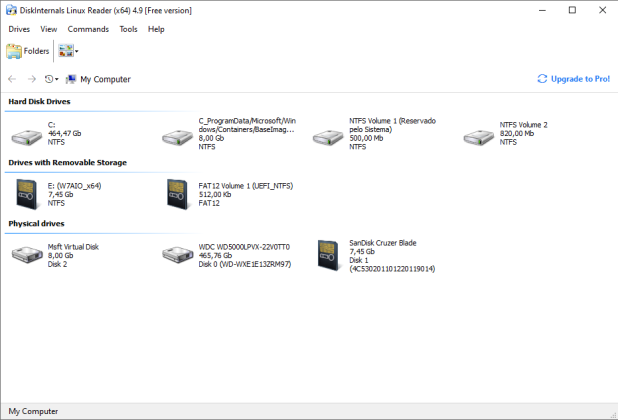Select the C: hard disk drive icon
The height and width of the screenshot is (420, 618).
(27, 137)
